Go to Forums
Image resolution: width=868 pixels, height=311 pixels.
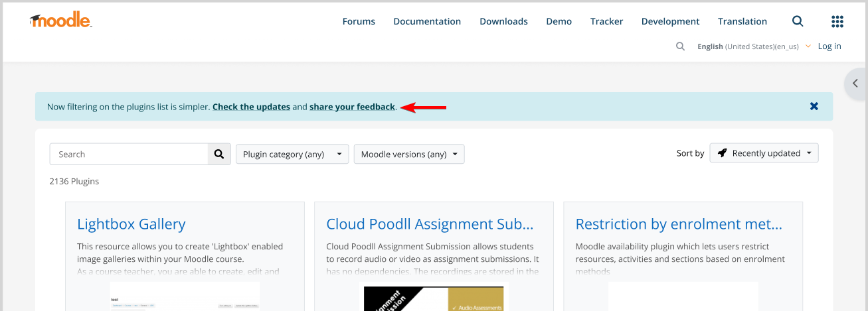[x=359, y=21]
